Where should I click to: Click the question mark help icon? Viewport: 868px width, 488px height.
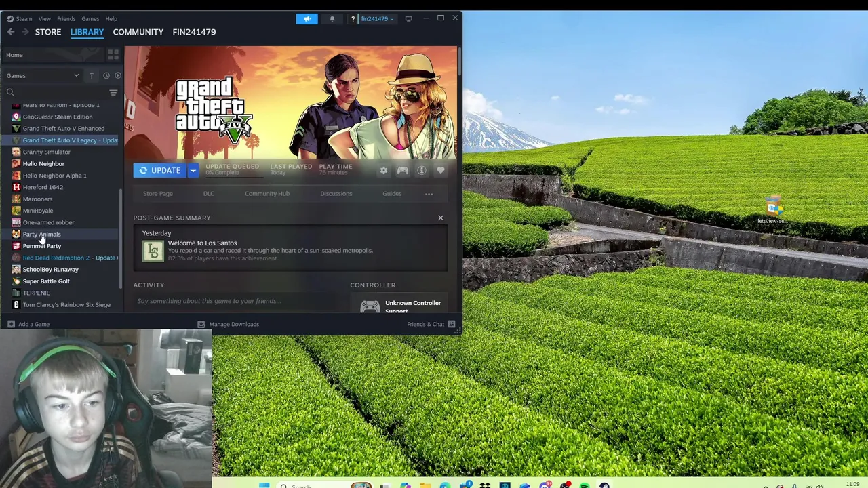pos(353,19)
